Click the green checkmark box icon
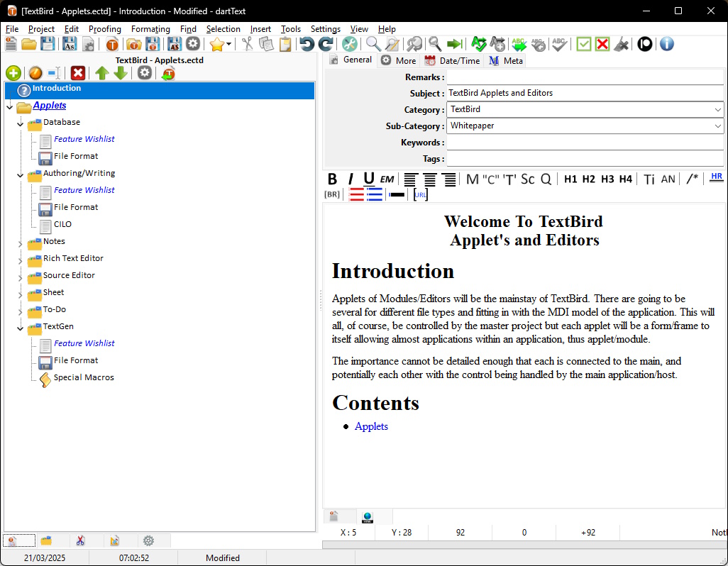This screenshot has width=728, height=566. 584,44
